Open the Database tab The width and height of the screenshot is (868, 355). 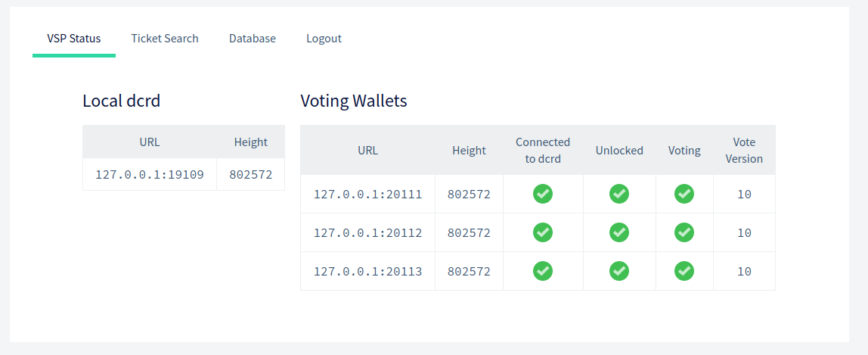[x=253, y=39]
